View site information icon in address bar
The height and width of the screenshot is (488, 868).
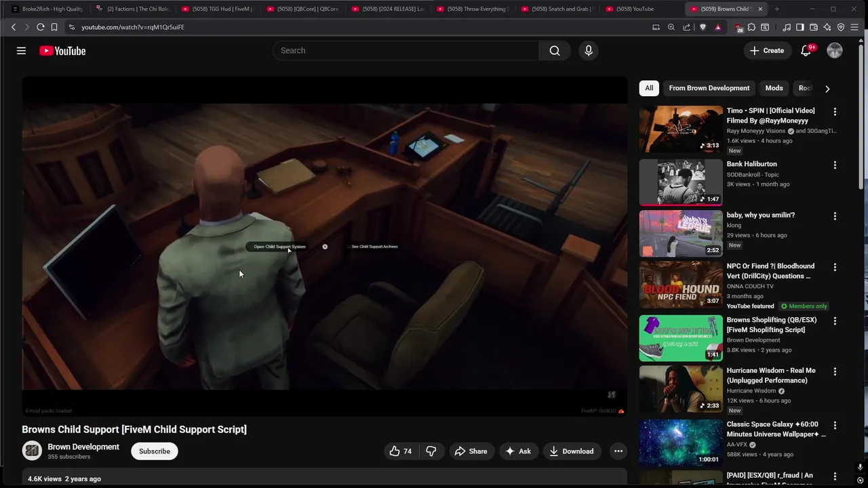pyautogui.click(x=72, y=27)
